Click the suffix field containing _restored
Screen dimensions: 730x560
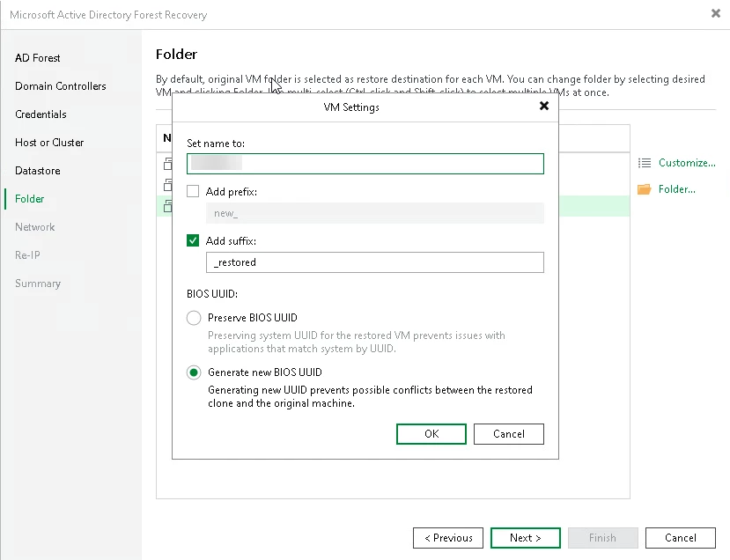click(x=375, y=262)
